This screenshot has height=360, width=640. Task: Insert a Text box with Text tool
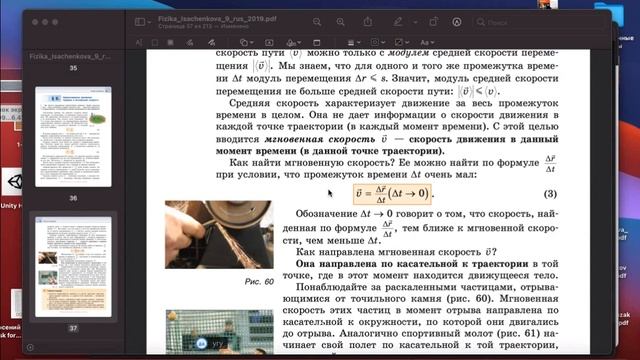pos(269,42)
